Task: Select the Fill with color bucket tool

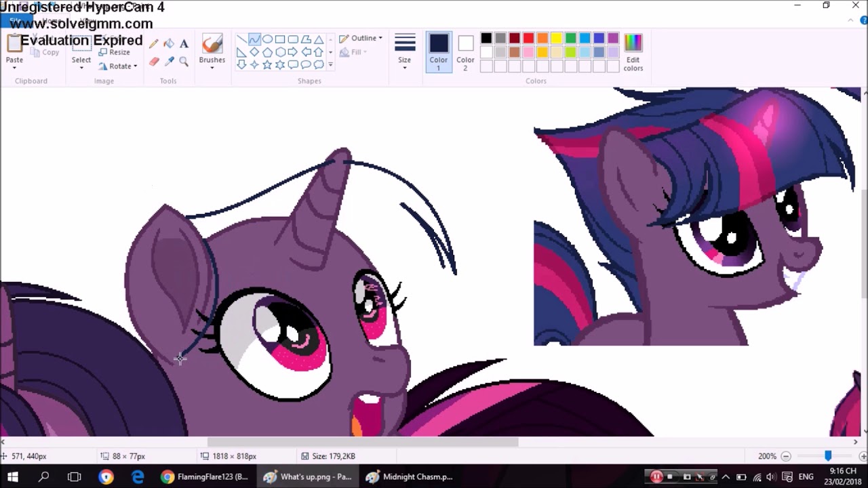Action: 169,43
